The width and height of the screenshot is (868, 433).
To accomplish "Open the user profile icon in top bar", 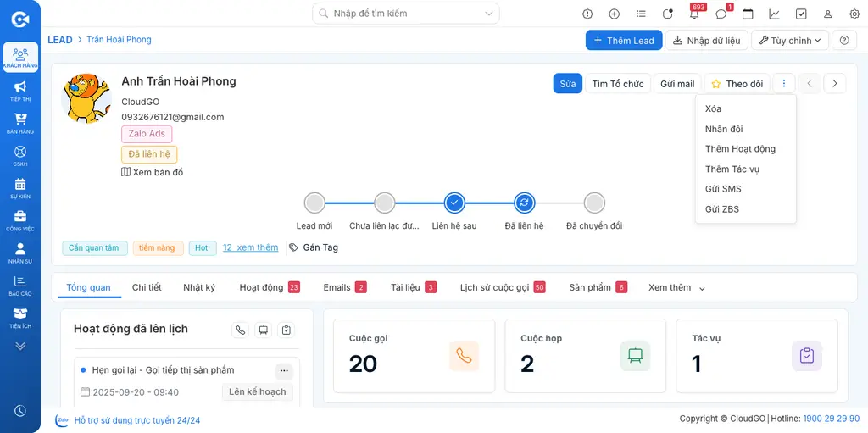I will (828, 14).
